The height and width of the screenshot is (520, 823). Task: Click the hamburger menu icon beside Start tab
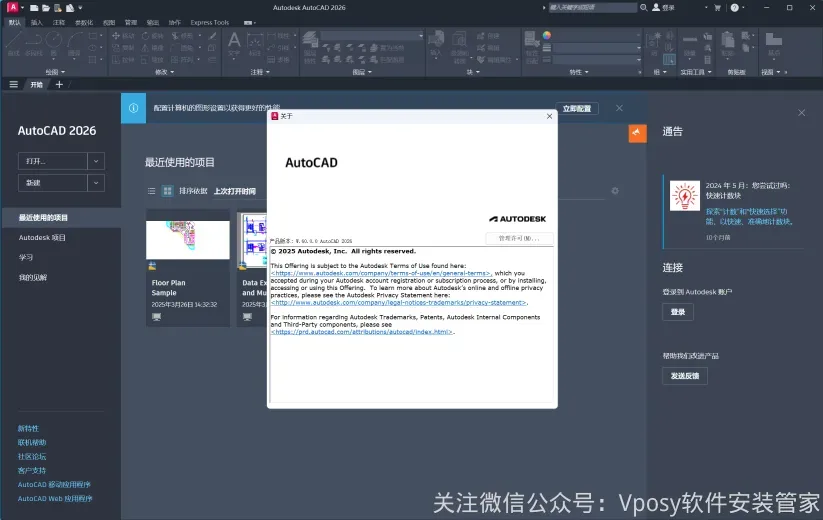[14, 84]
